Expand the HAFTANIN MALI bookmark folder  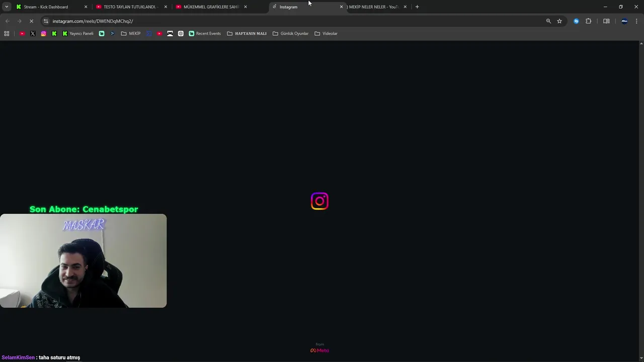(x=247, y=34)
